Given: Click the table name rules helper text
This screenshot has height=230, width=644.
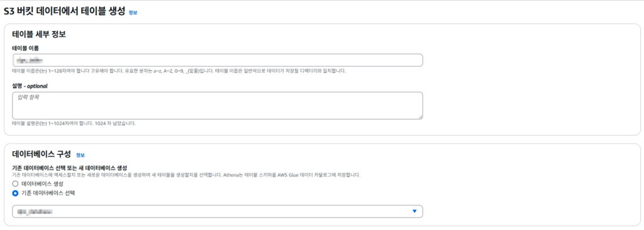Looking at the screenshot, I should point(179,71).
